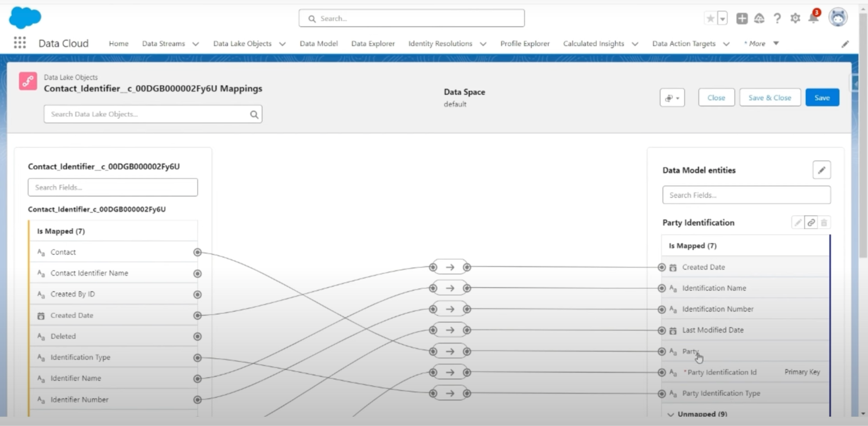The height and width of the screenshot is (426, 868).
Task: Open the Trailhead guidance icon
Action: point(759,18)
